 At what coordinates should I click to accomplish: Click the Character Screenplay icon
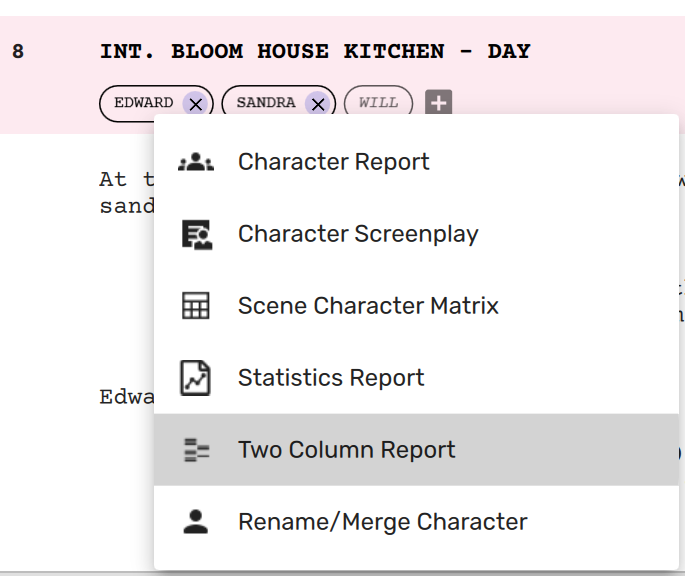(x=197, y=235)
